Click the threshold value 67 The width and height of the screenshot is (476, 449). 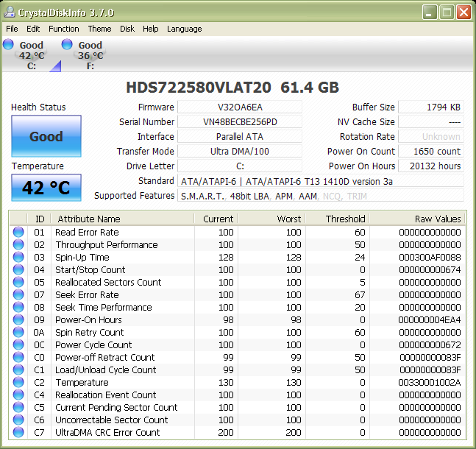click(x=360, y=294)
